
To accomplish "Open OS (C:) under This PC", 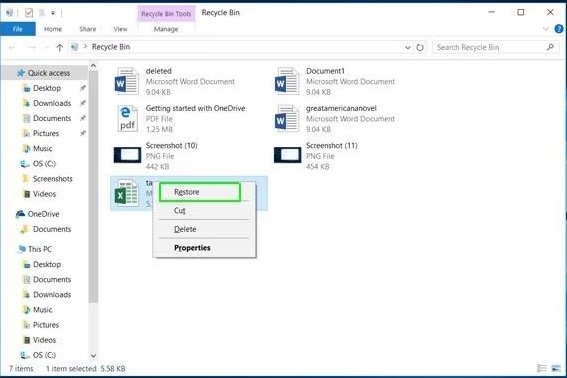I will click(44, 355).
